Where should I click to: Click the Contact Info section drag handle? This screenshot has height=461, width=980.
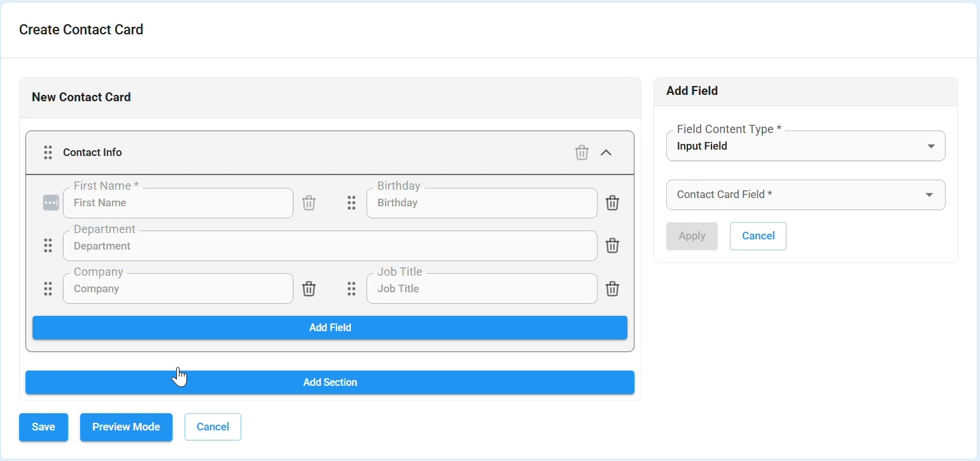pyautogui.click(x=48, y=152)
